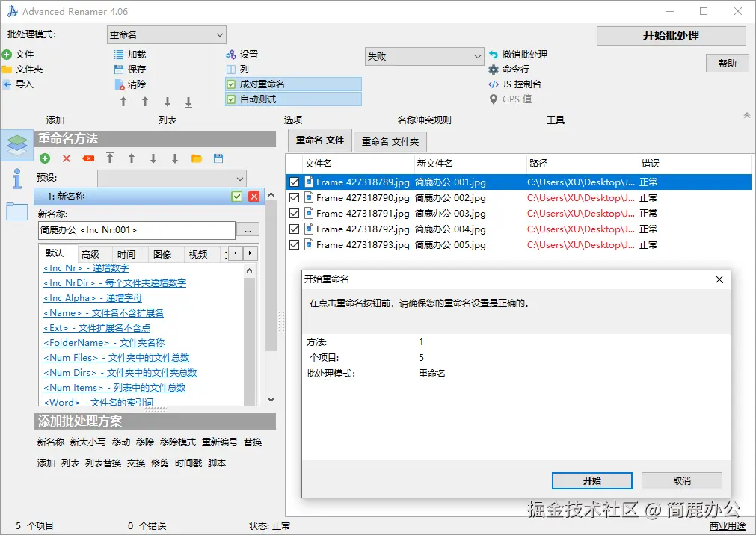Move the method to bottom in method toolbar
Screen dimensions: 756x535
click(175, 158)
